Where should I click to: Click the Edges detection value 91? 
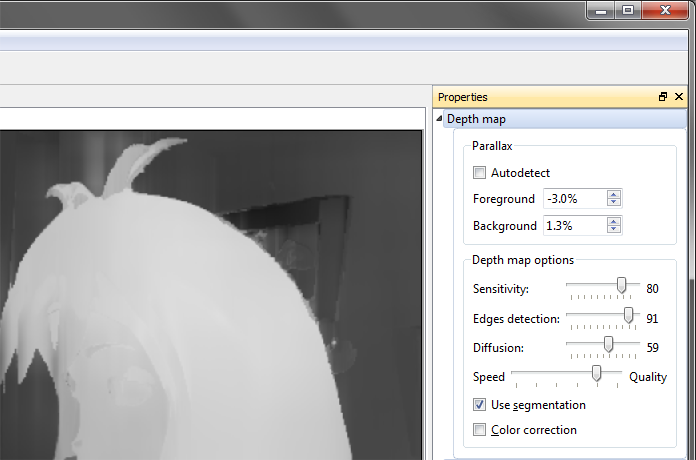(652, 319)
